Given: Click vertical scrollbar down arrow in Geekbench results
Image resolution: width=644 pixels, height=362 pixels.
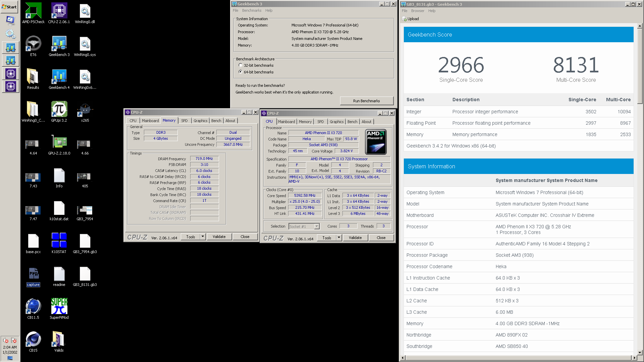Looking at the screenshot, I should tap(640, 352).
